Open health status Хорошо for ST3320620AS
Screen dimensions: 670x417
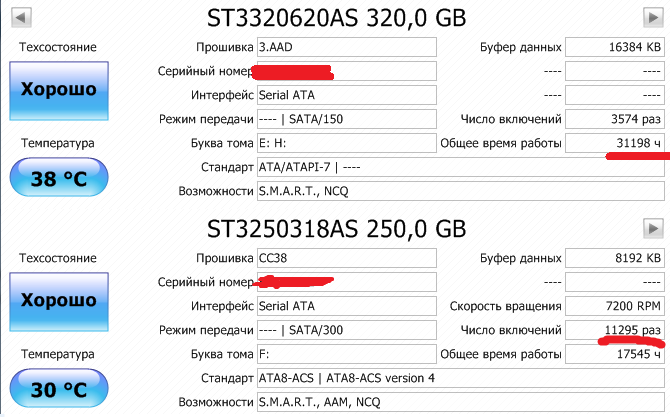click(59, 91)
